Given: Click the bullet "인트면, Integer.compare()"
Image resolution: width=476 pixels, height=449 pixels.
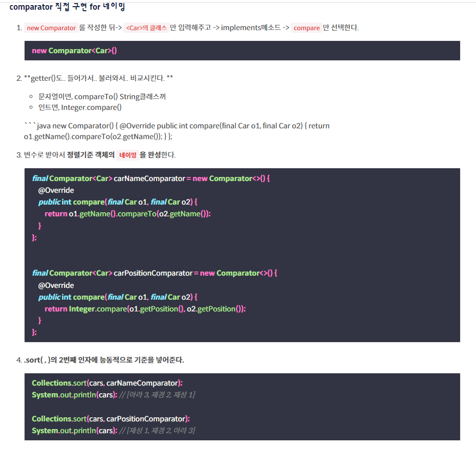Looking at the screenshot, I should coord(80,107).
